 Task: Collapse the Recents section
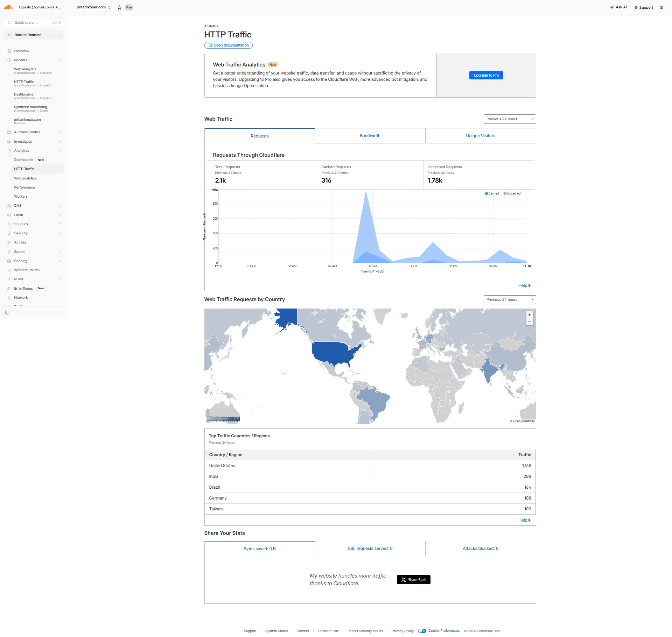tap(60, 60)
